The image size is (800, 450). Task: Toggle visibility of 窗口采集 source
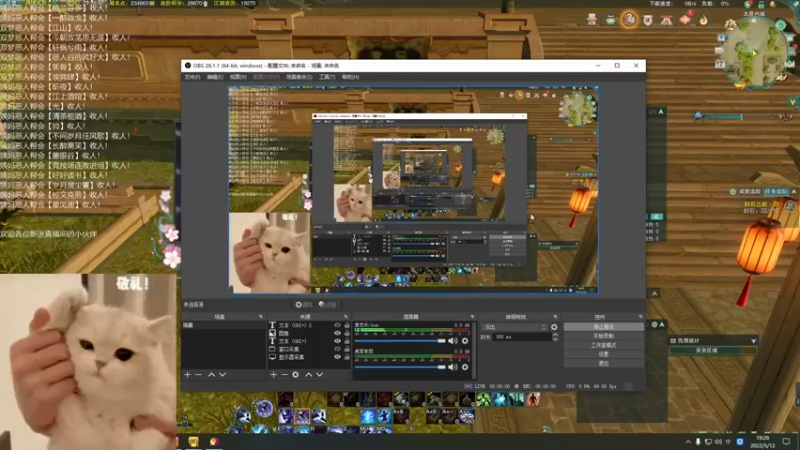click(337, 349)
